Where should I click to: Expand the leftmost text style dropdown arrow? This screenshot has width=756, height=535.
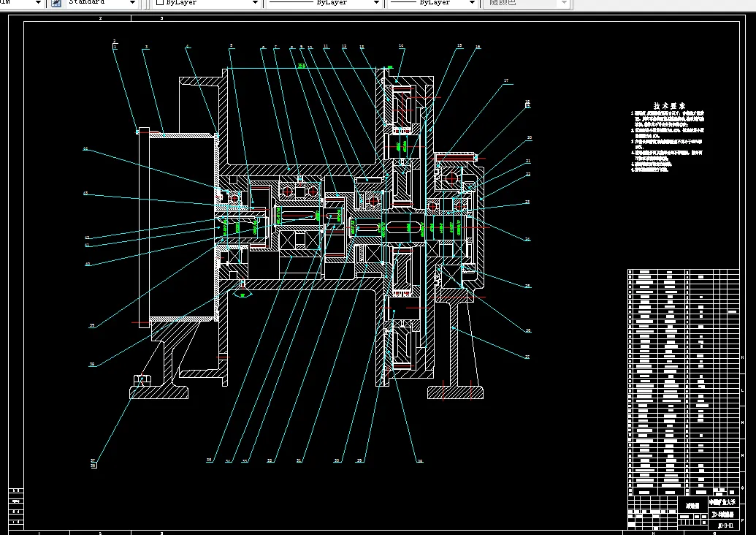point(39,3)
